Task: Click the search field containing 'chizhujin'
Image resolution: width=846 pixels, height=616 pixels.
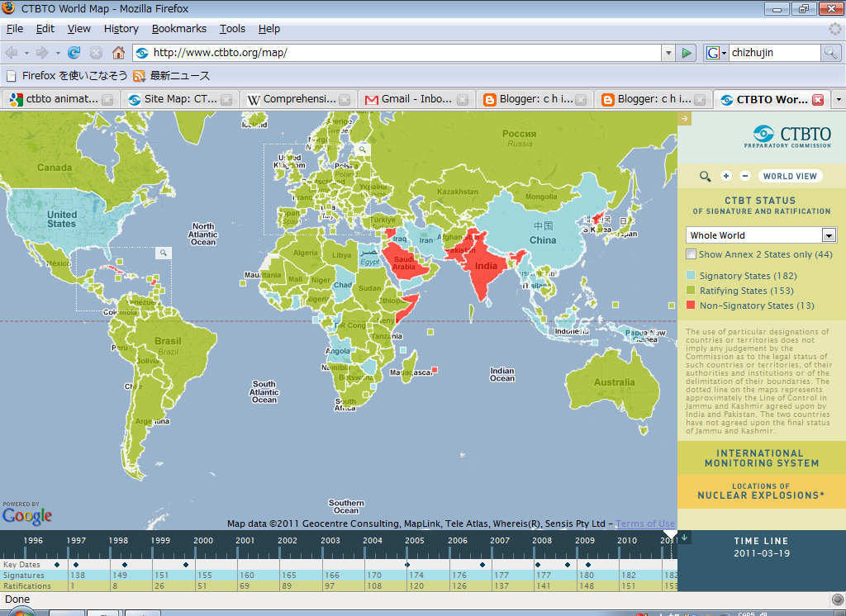Action: point(775,53)
